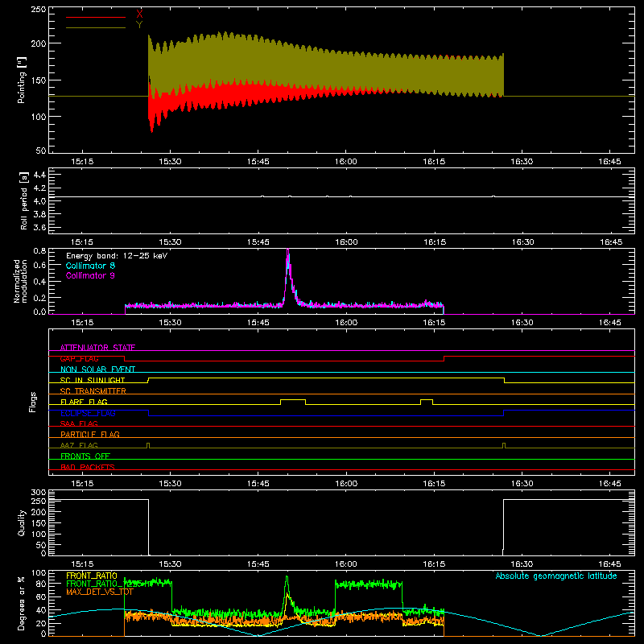Screen dimensions: 644x644
Task: Select the SC_IN_SUNLIGHT flag label
Action: (x=93, y=380)
